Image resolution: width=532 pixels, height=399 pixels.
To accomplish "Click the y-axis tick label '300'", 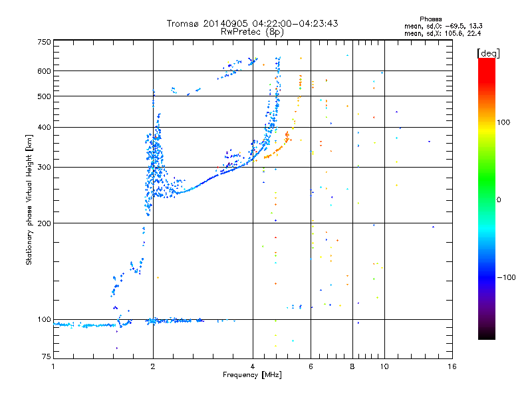I will [44, 168].
